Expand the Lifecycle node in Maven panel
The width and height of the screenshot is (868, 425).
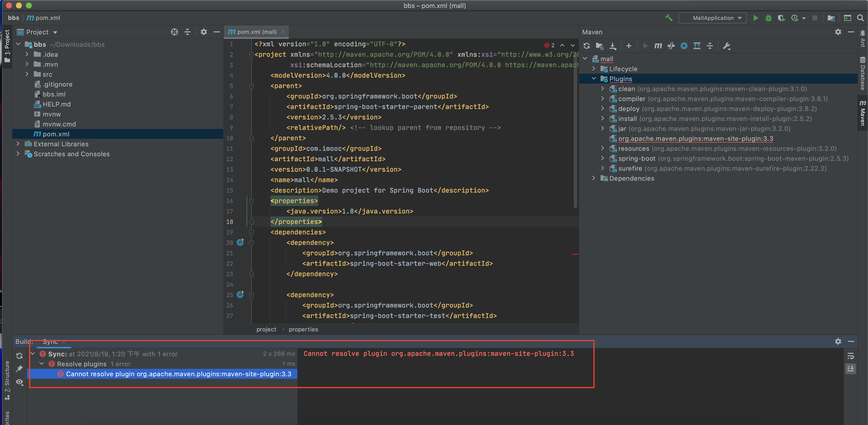594,69
